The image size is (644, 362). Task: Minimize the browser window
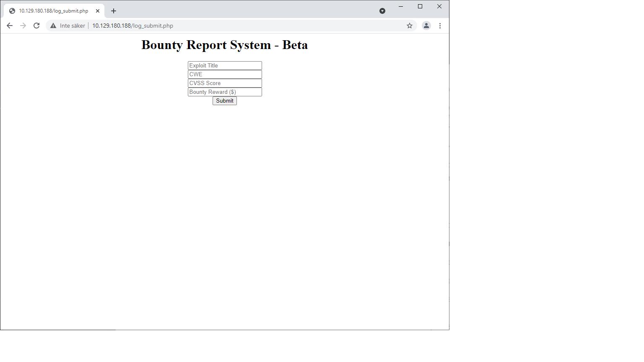[x=401, y=6]
